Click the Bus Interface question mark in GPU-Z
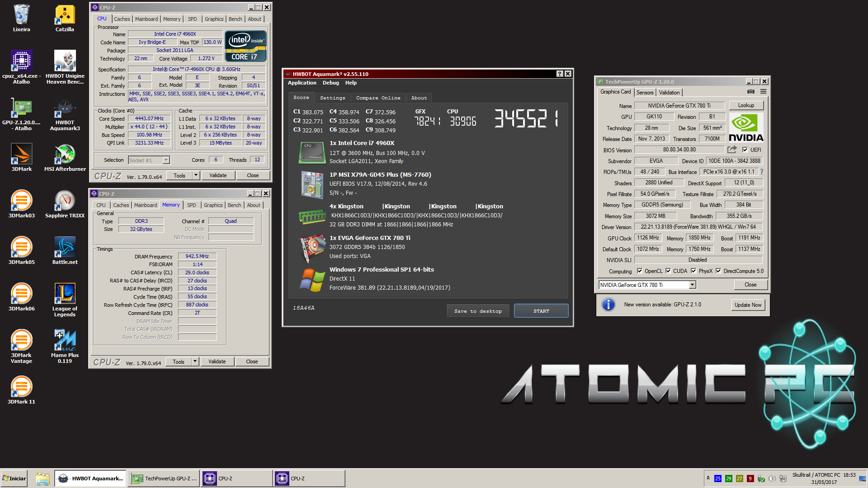 click(x=762, y=172)
